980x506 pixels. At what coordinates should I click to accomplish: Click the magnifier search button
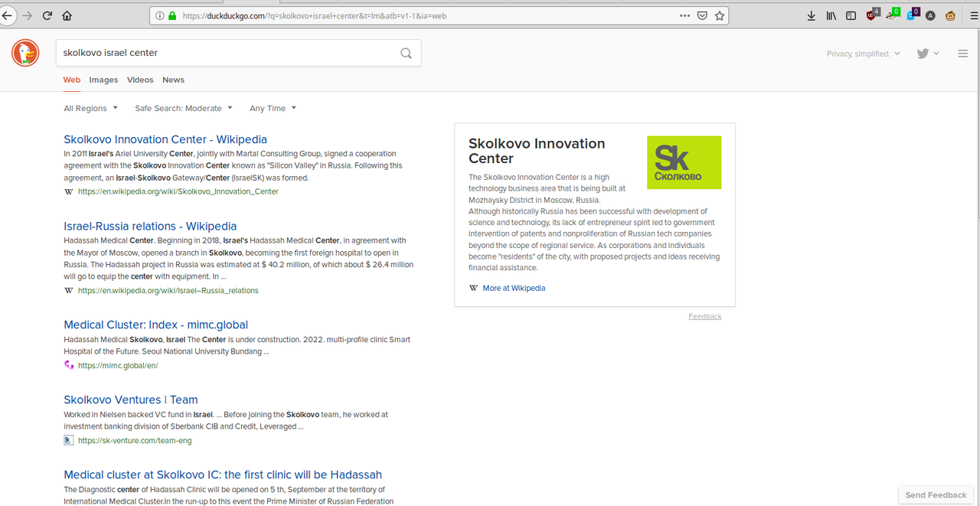(x=406, y=53)
